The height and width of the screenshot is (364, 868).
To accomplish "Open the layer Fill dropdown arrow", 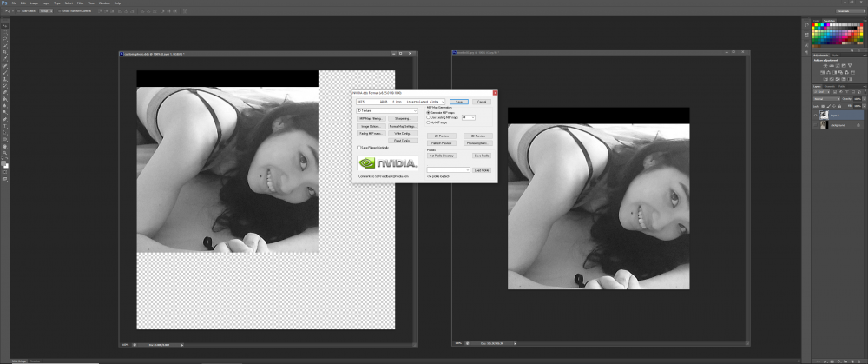I will click(x=865, y=106).
